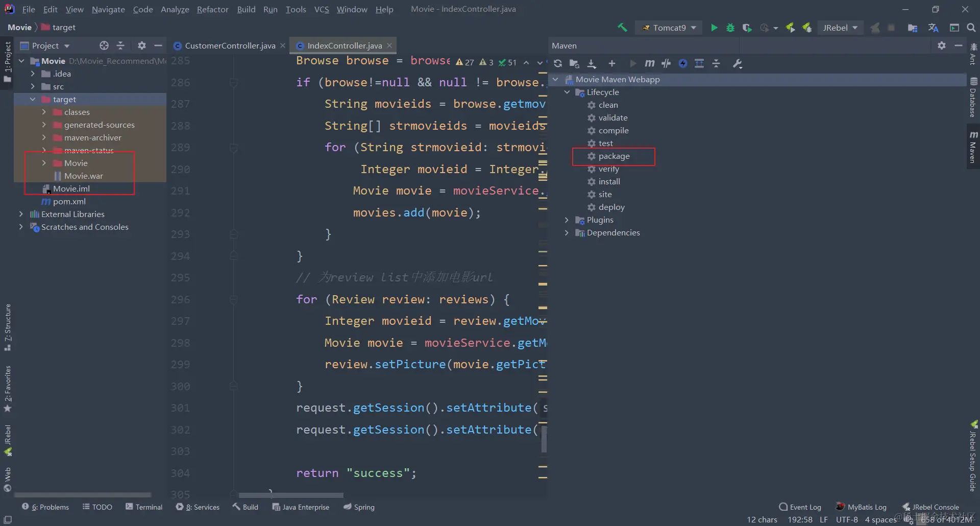Image resolution: width=980 pixels, height=526 pixels.
Task: Start debugging with the green bug icon
Action: [730, 28]
